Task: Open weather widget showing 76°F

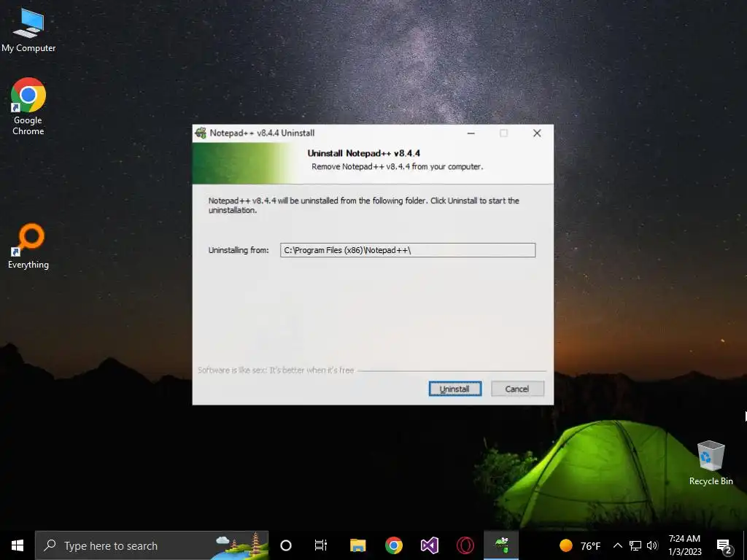Action: click(x=580, y=545)
